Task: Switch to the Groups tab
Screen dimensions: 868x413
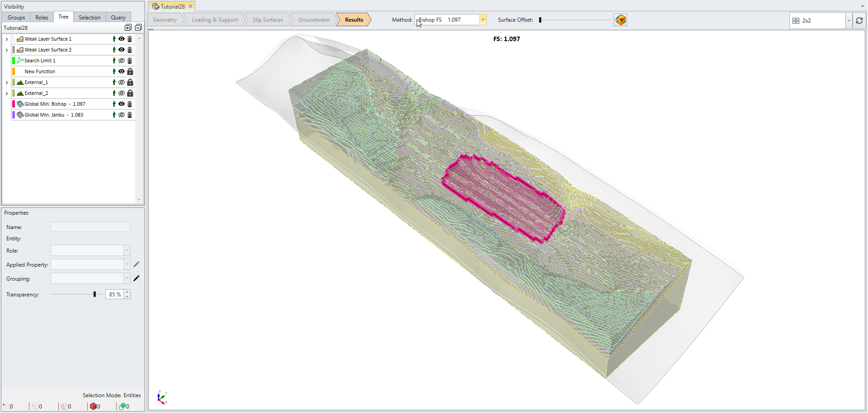Action: pyautogui.click(x=16, y=18)
